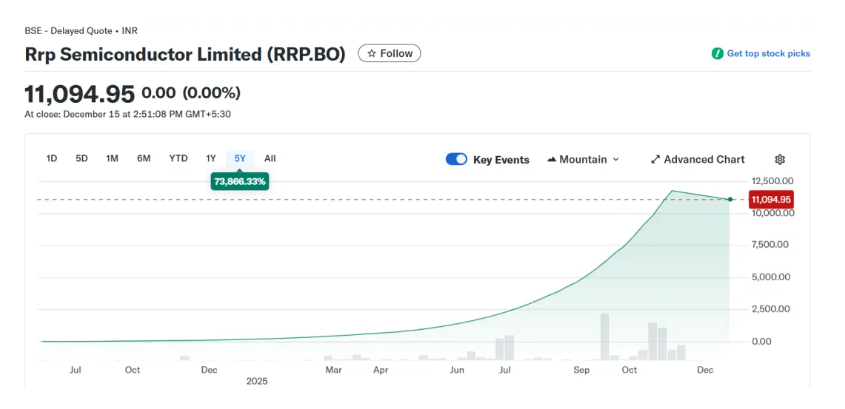
Task: Click the chart settings gear icon
Action: (780, 159)
